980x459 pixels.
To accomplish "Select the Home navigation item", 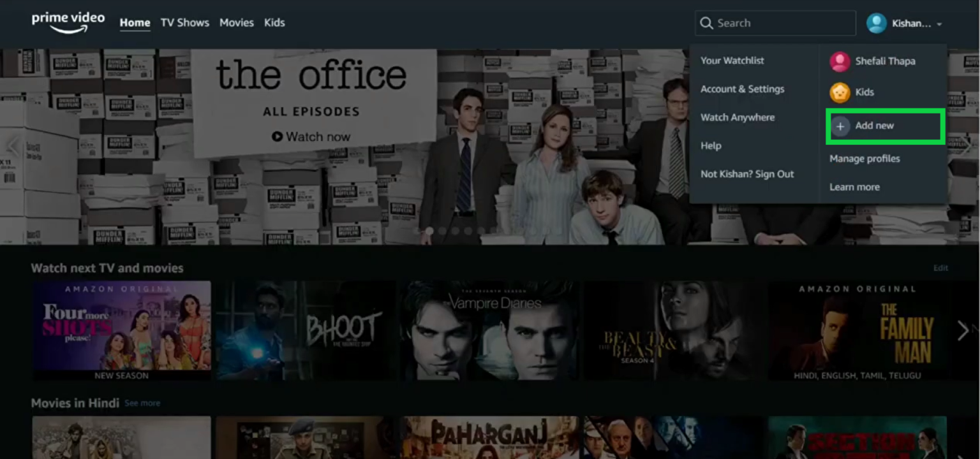I will [x=135, y=22].
